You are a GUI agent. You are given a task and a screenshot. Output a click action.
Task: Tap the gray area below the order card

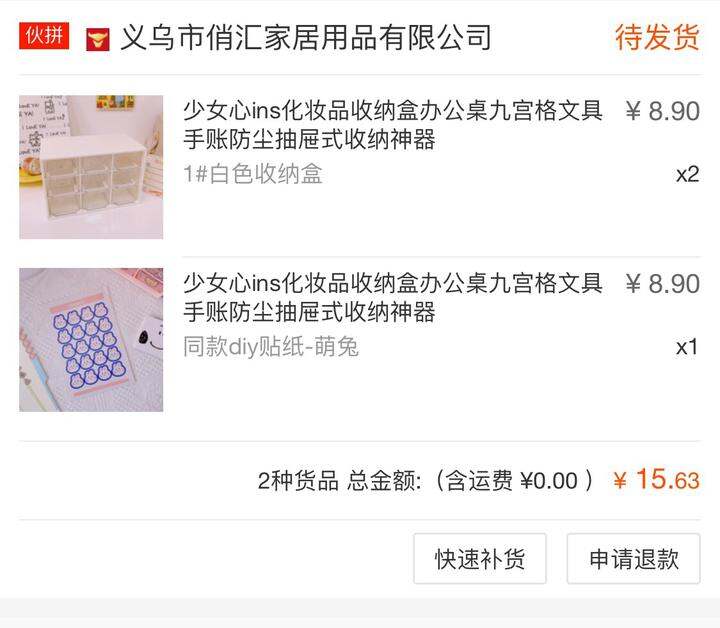click(x=360, y=613)
